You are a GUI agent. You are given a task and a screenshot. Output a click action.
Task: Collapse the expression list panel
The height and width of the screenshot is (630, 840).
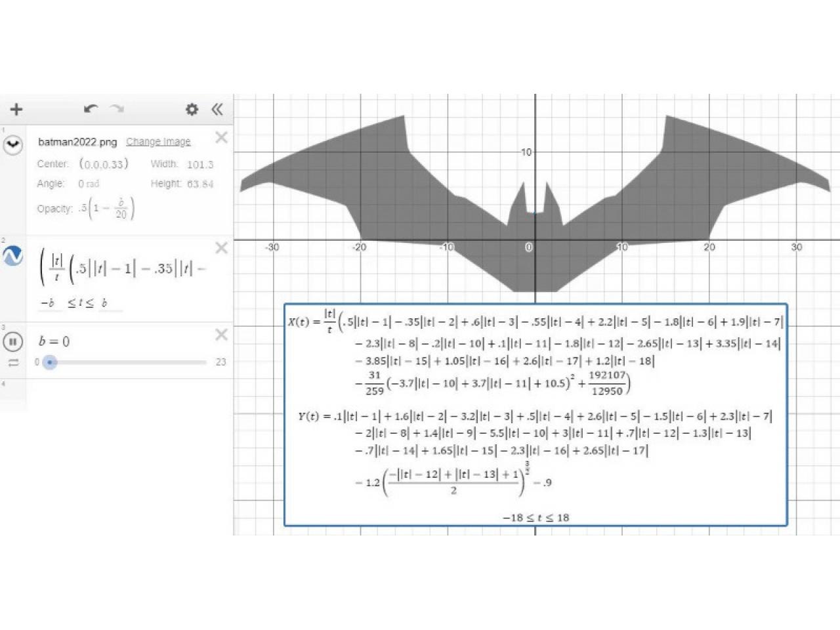coord(217,109)
